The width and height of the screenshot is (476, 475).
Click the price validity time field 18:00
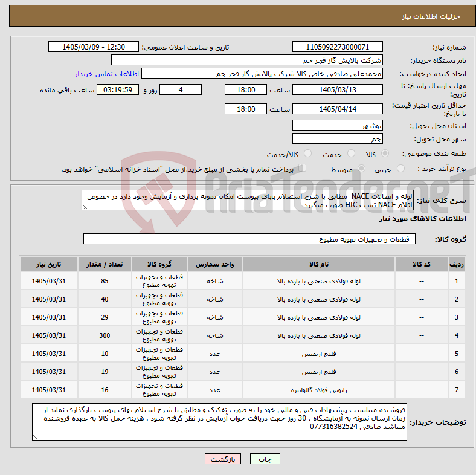pos(246,109)
